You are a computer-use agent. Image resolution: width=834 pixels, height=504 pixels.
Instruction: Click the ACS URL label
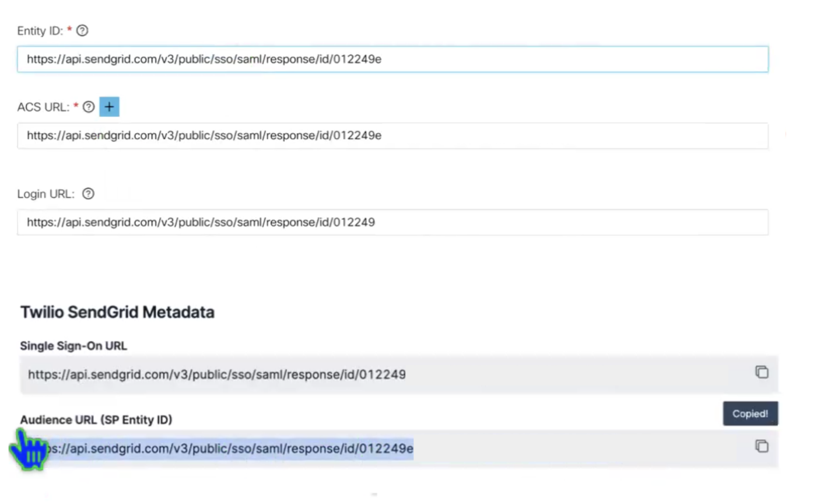(43, 107)
